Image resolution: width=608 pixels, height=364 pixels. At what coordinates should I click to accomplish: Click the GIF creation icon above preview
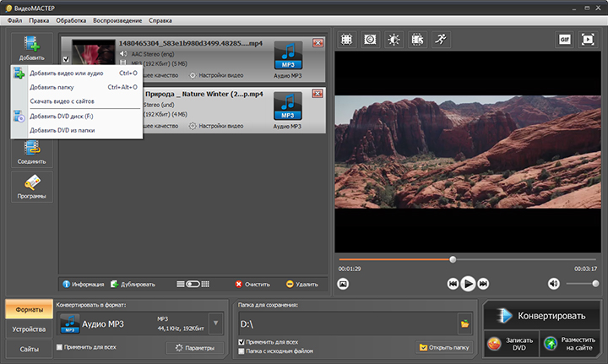[x=565, y=40]
